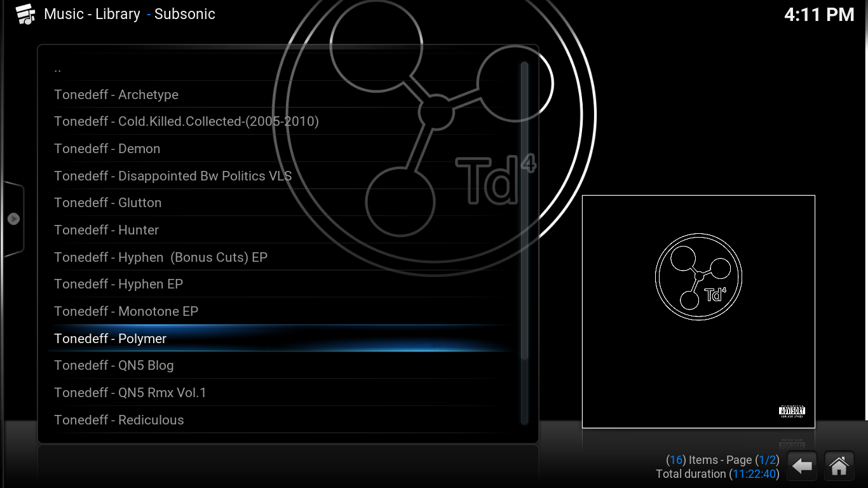Screen dimensions: 868x488
Task: Open Tonedeff - QN5 Rmx Vol.1
Action: (130, 393)
